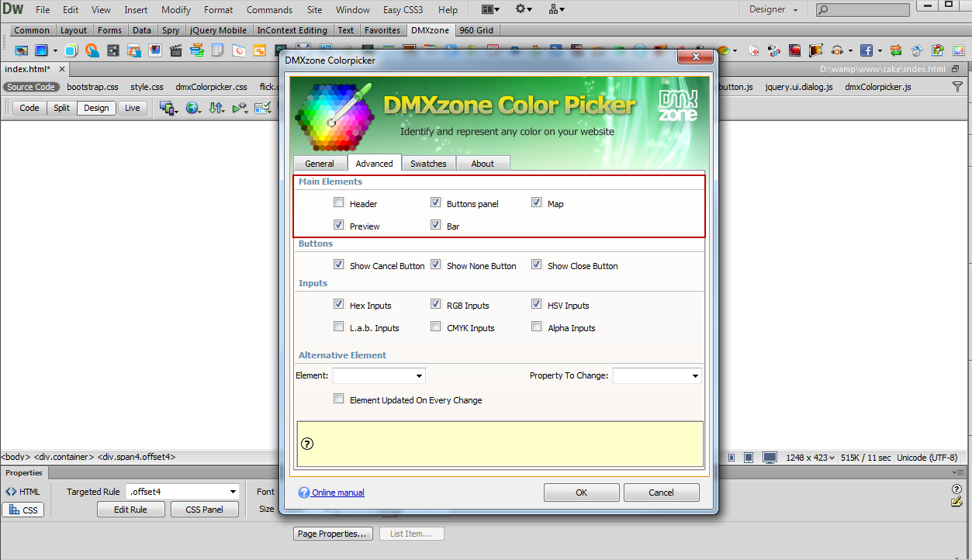Screen dimensions: 972x560
Task: Expand the dropdown arrow beside the headphones icon
Action: (x=850, y=51)
